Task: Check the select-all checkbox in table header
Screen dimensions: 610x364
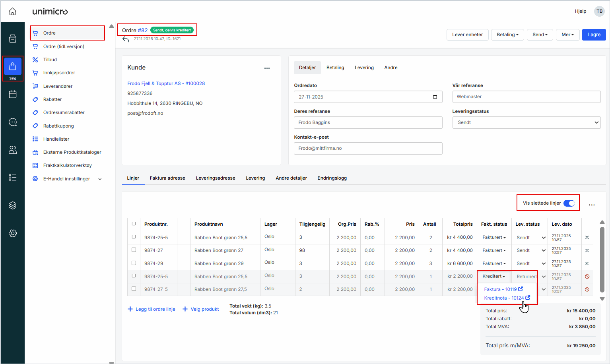Action: pos(134,224)
